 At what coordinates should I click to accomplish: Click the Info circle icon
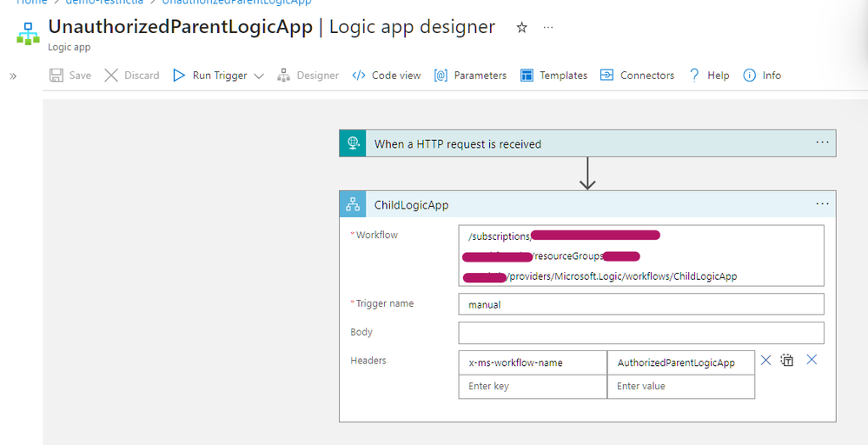[x=749, y=76]
